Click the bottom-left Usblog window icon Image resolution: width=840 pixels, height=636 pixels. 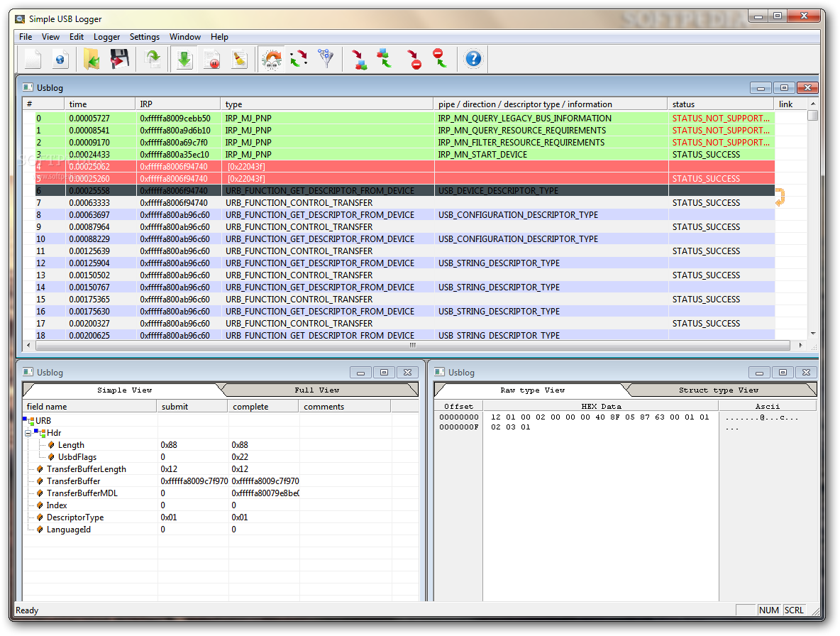pyautogui.click(x=28, y=372)
